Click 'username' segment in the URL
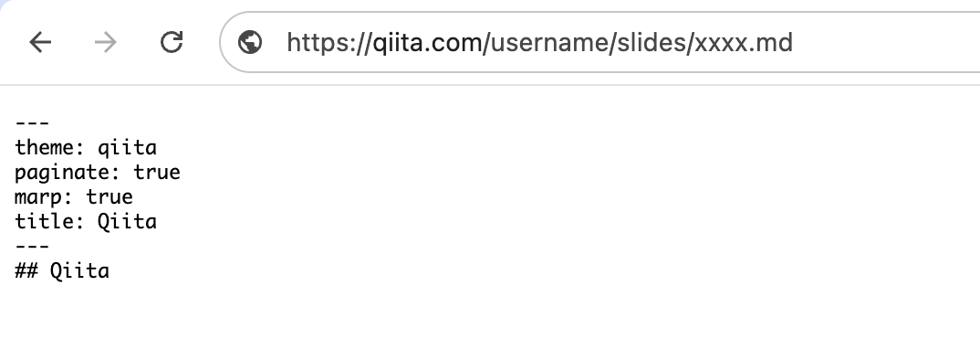 tap(550, 43)
